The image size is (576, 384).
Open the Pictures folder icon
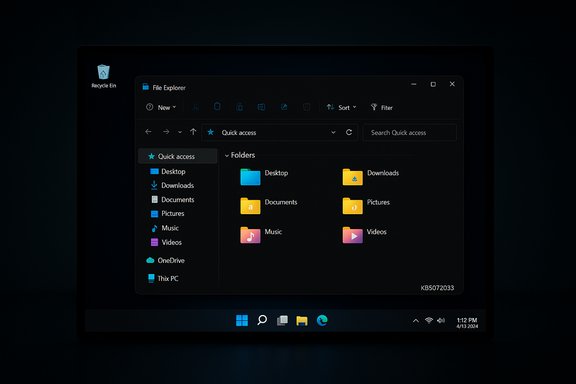(353, 206)
